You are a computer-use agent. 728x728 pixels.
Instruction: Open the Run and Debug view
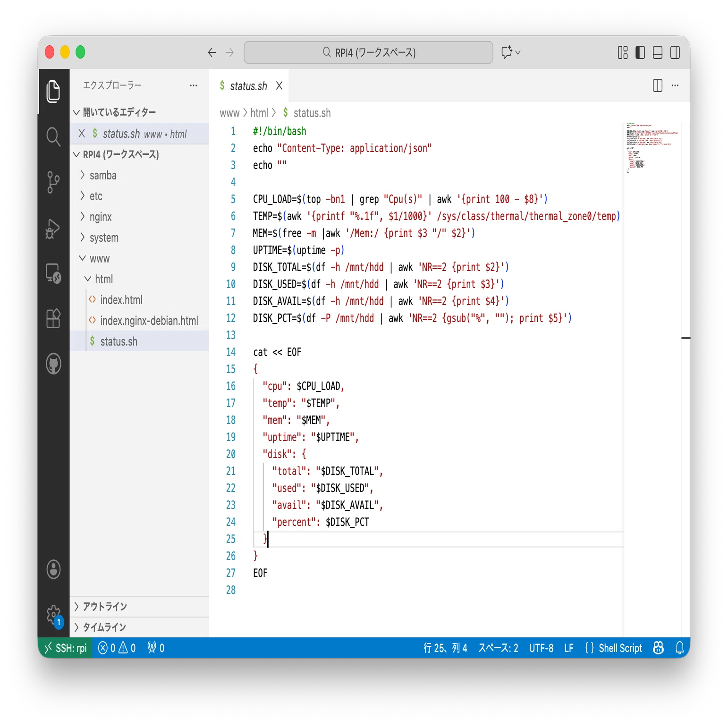coord(53,228)
